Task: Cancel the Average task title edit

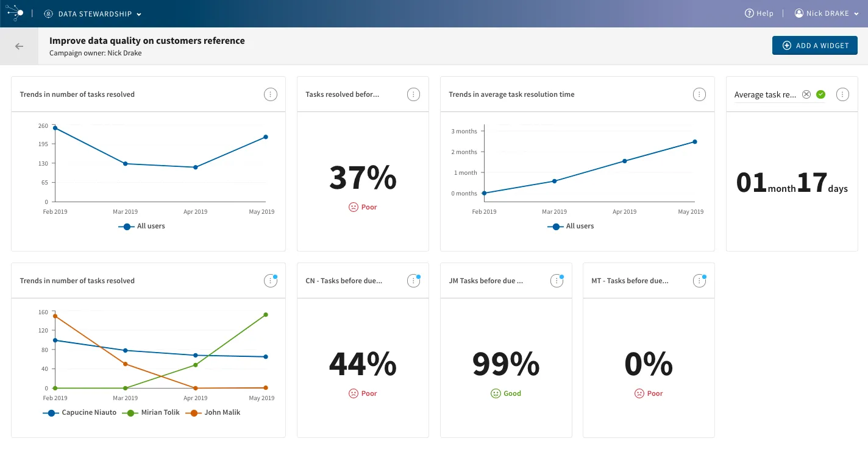Action: (806, 94)
